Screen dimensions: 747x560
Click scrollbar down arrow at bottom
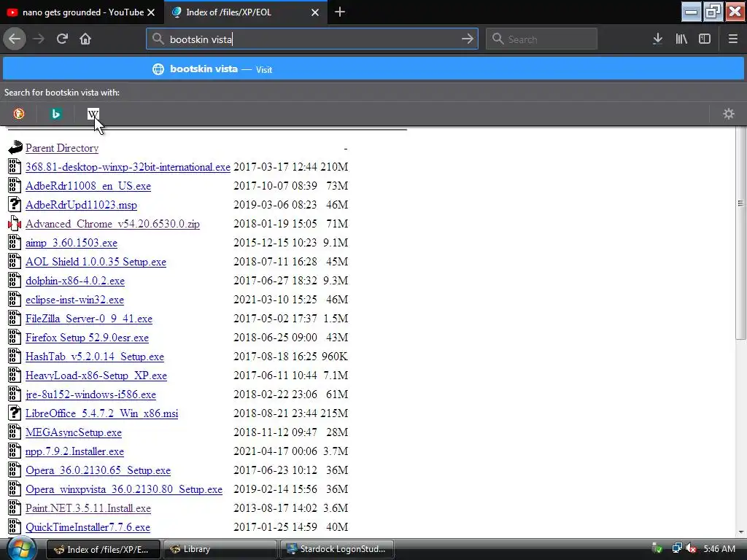(x=740, y=532)
